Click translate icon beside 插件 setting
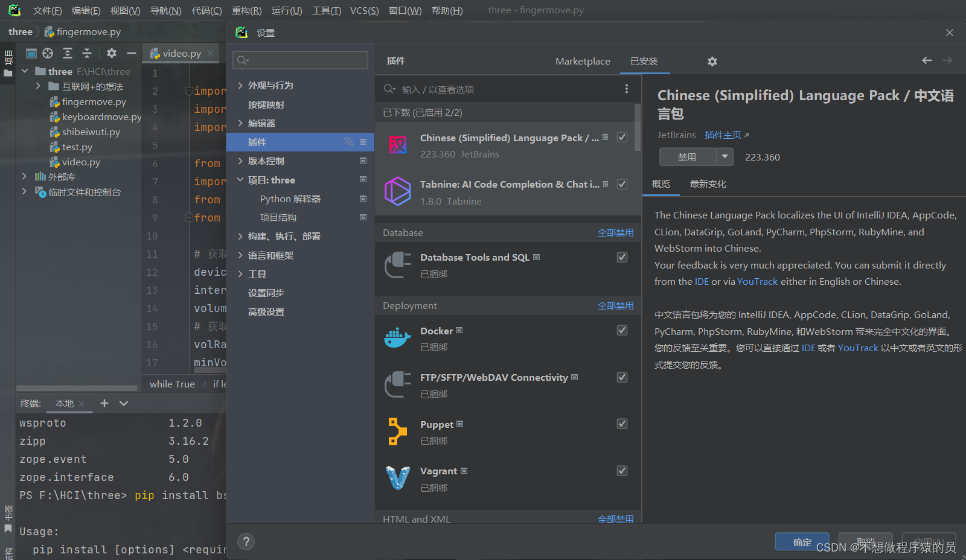966x560 pixels. point(349,142)
